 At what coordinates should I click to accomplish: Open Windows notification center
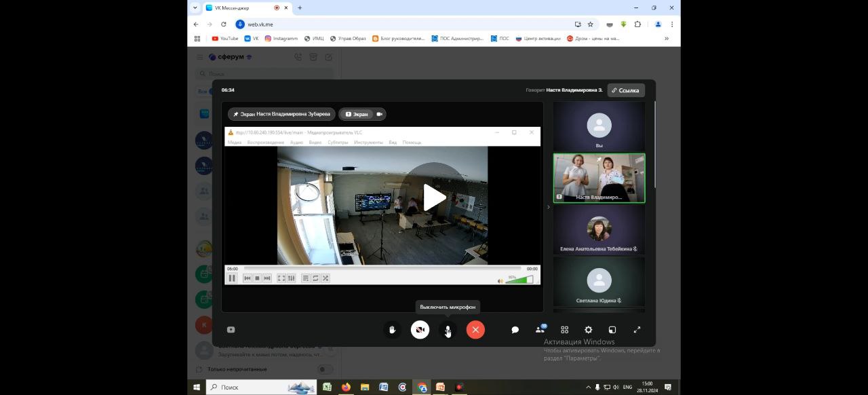(x=668, y=387)
